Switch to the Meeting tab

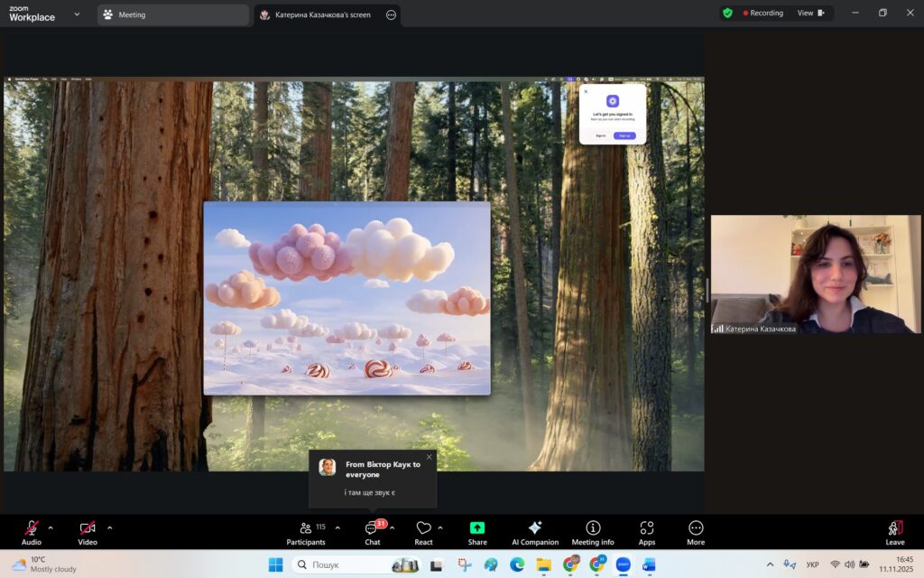pos(171,14)
